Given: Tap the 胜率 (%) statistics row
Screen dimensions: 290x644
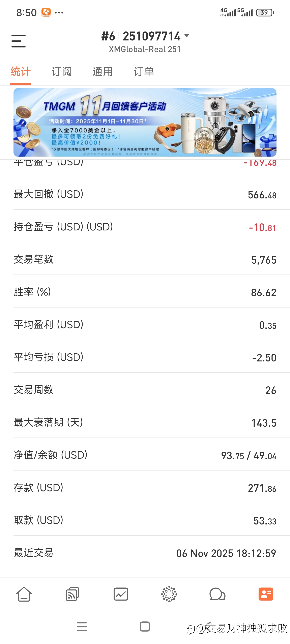Looking at the screenshot, I should point(145,292).
